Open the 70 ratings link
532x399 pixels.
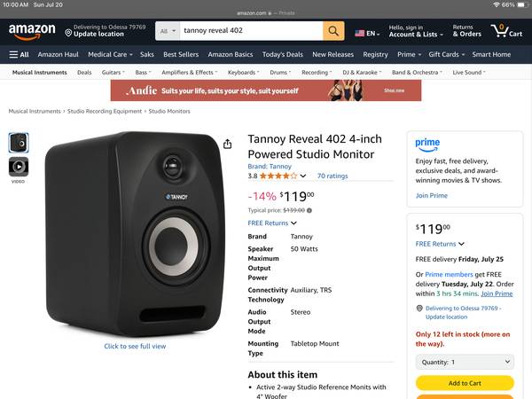click(x=332, y=176)
